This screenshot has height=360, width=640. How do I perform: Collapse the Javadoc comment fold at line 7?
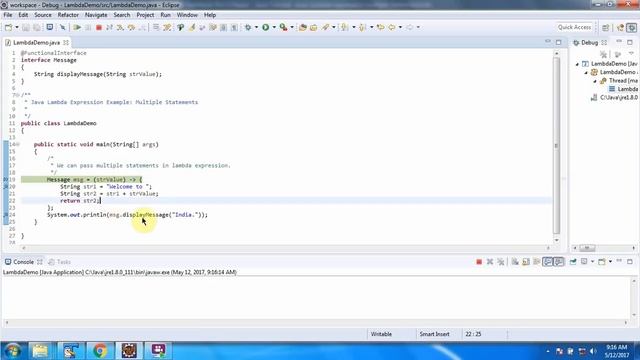tap(16, 95)
